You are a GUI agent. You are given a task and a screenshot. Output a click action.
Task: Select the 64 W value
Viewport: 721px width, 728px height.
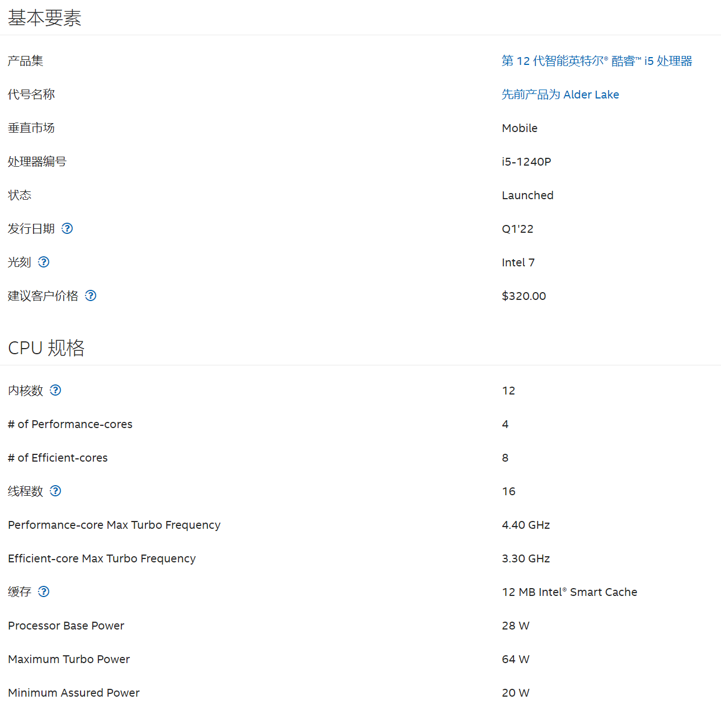click(x=515, y=659)
